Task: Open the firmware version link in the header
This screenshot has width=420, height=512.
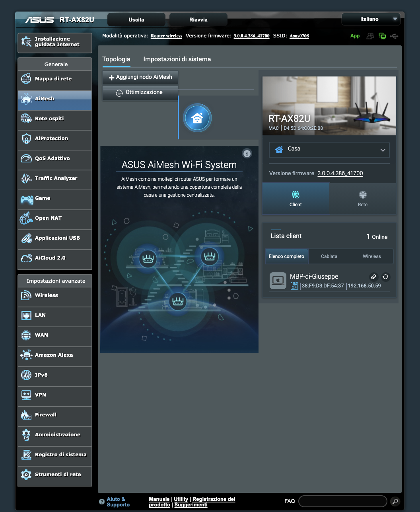Action: tap(251, 36)
